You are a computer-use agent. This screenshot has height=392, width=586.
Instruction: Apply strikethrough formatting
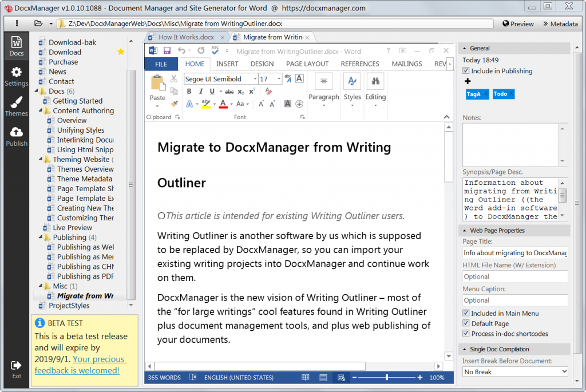229,92
